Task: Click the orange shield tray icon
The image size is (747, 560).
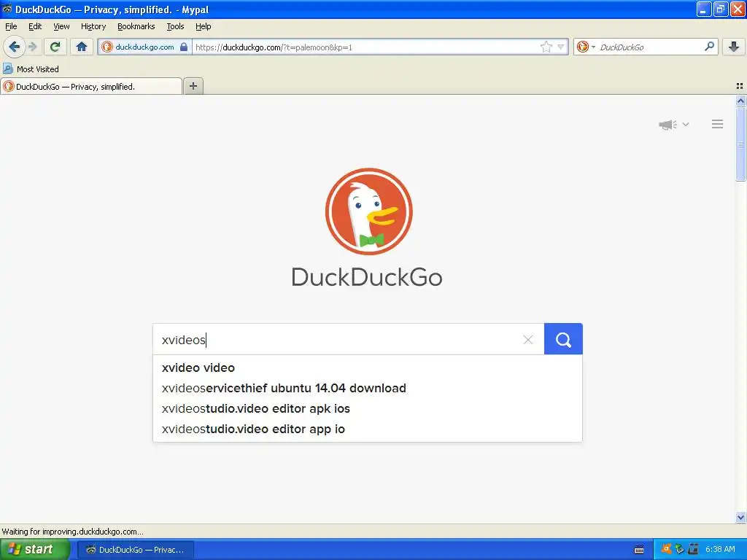Action: point(667,549)
